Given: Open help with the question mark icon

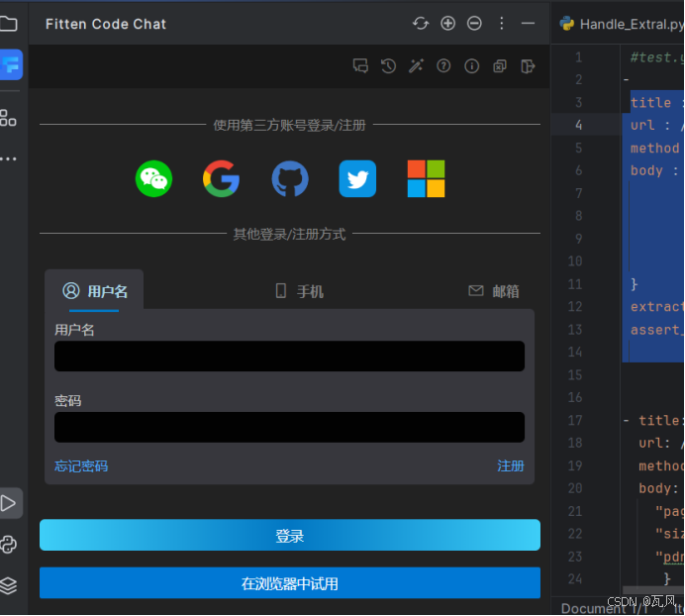Looking at the screenshot, I should [443, 66].
